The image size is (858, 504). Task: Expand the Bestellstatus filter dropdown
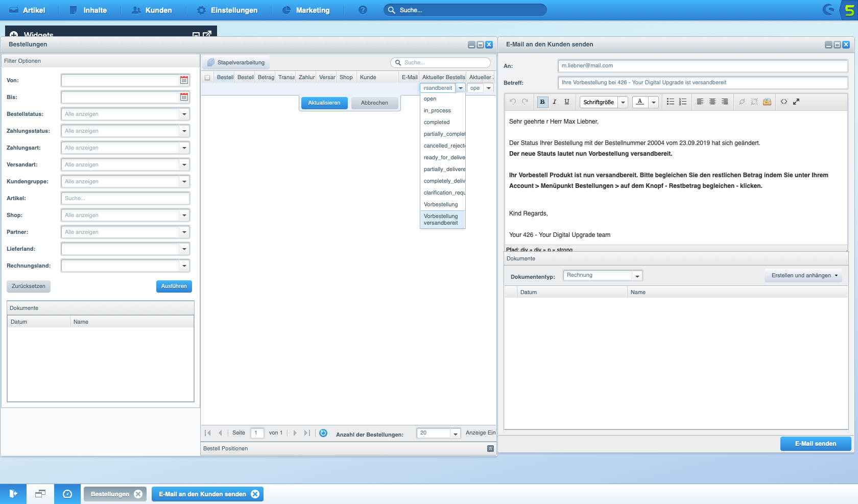[x=184, y=114]
